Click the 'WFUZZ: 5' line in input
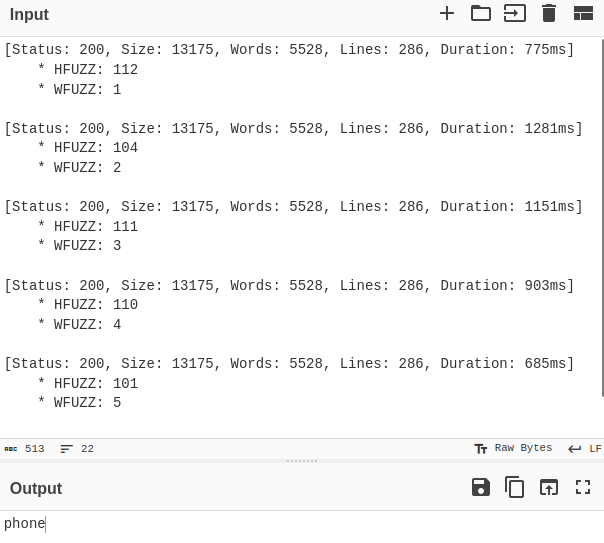This screenshot has width=604, height=543. (80, 403)
